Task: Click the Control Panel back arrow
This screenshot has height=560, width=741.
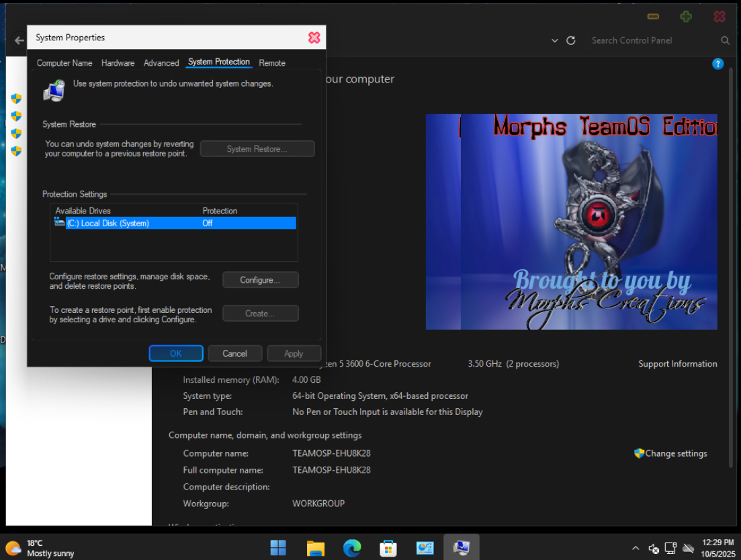Action: click(19, 40)
